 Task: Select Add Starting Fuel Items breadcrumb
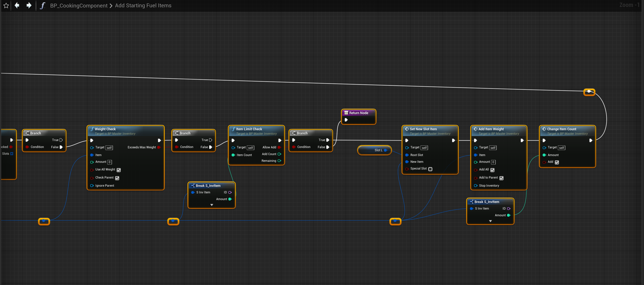pyautogui.click(x=143, y=6)
